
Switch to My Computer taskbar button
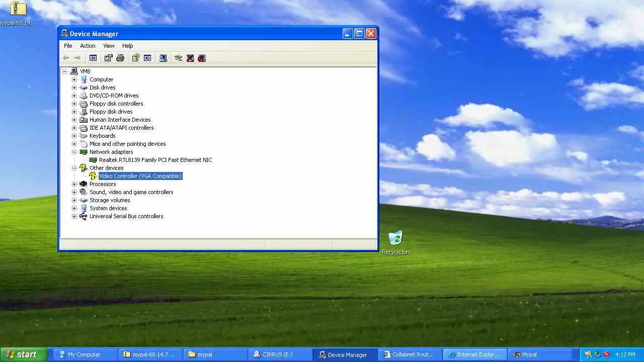point(86,354)
